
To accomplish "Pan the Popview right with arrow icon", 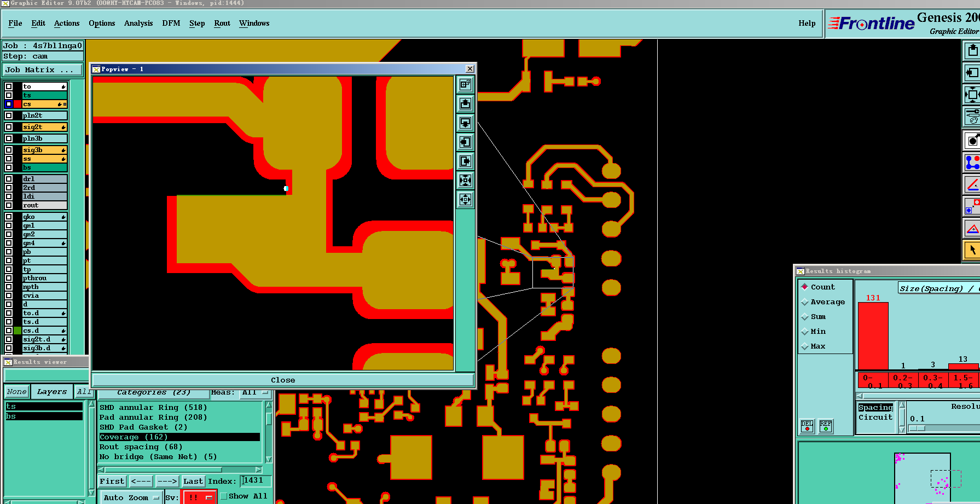I will [x=465, y=161].
